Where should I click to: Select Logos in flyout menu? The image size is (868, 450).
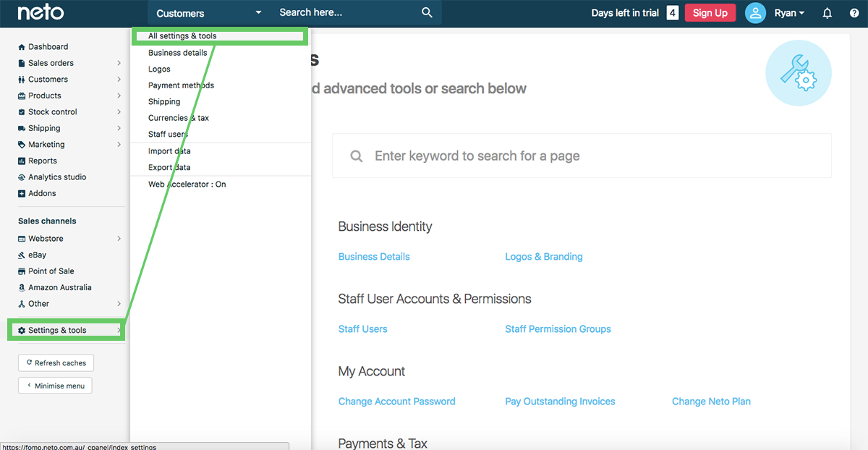(159, 69)
